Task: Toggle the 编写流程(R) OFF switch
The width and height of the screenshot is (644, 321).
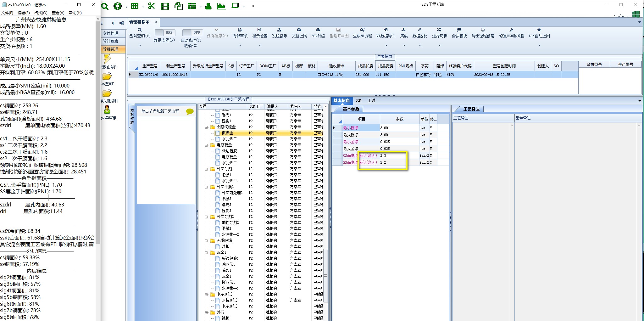Action: pos(165,33)
